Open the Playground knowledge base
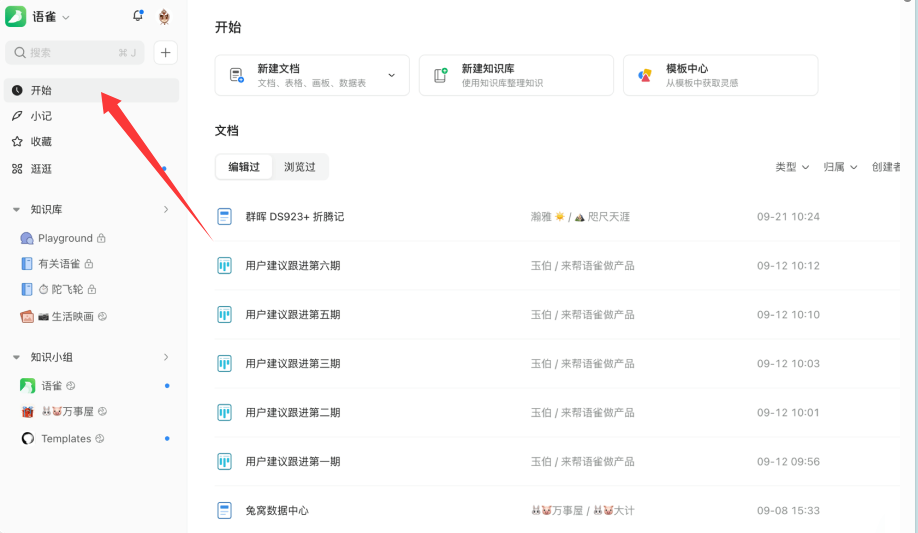The height and width of the screenshot is (533, 918). [x=65, y=238]
